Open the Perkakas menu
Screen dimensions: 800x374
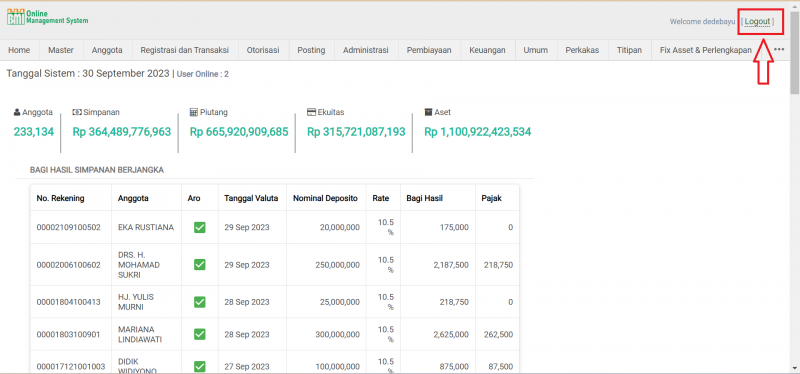[582, 50]
